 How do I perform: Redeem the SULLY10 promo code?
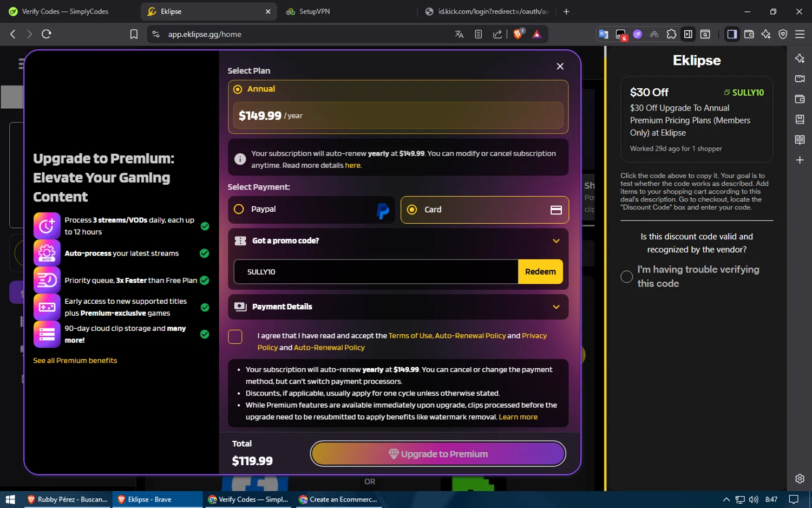[x=540, y=272]
